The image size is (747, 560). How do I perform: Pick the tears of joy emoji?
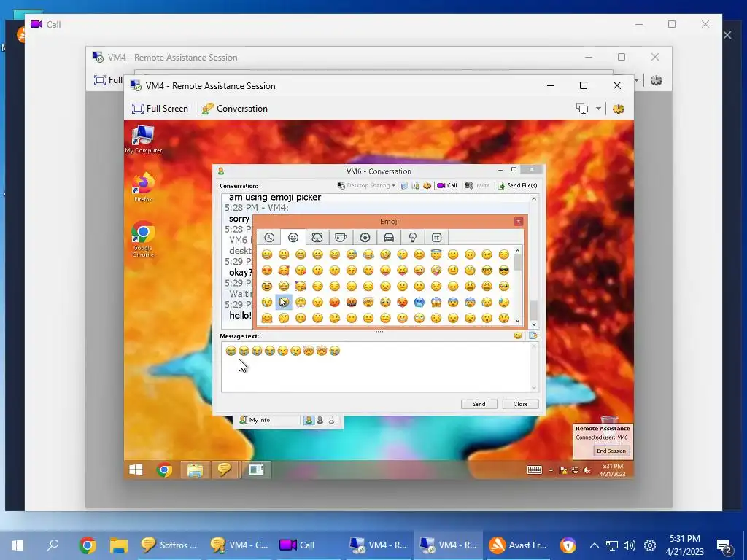coord(368,254)
